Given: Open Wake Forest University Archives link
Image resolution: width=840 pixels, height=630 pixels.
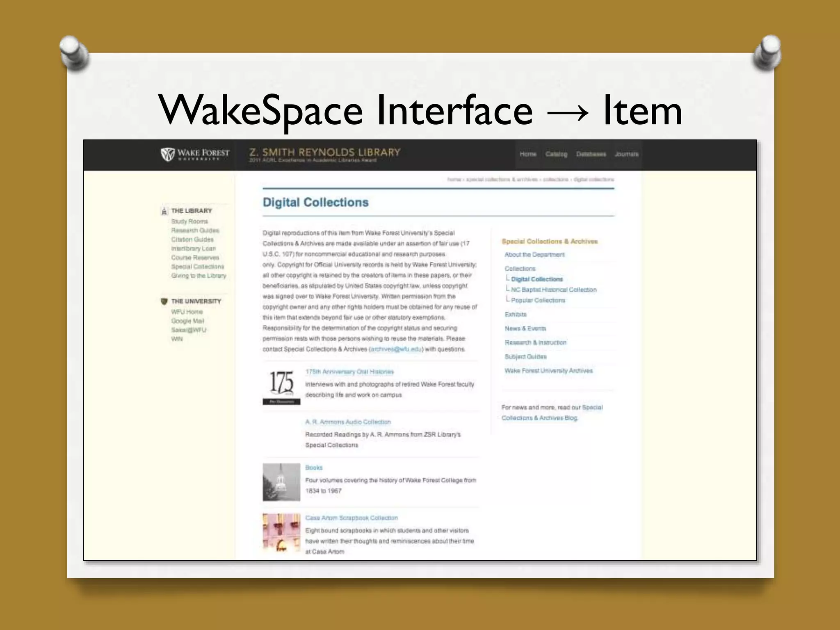Looking at the screenshot, I should pos(548,371).
